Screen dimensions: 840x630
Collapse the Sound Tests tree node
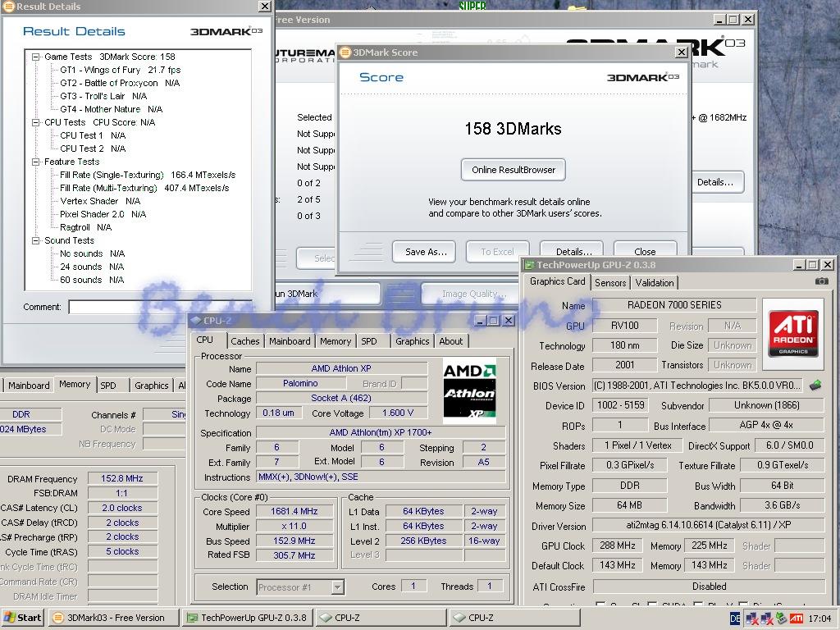(x=36, y=240)
